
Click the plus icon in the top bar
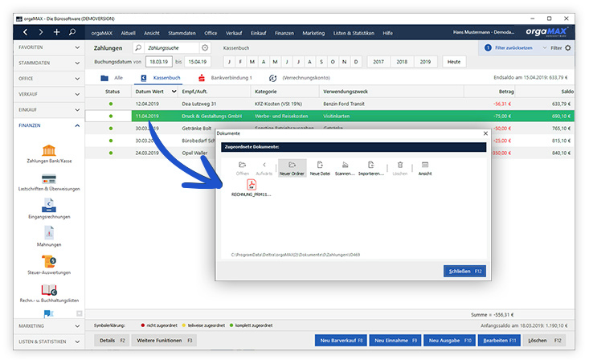tap(56, 32)
